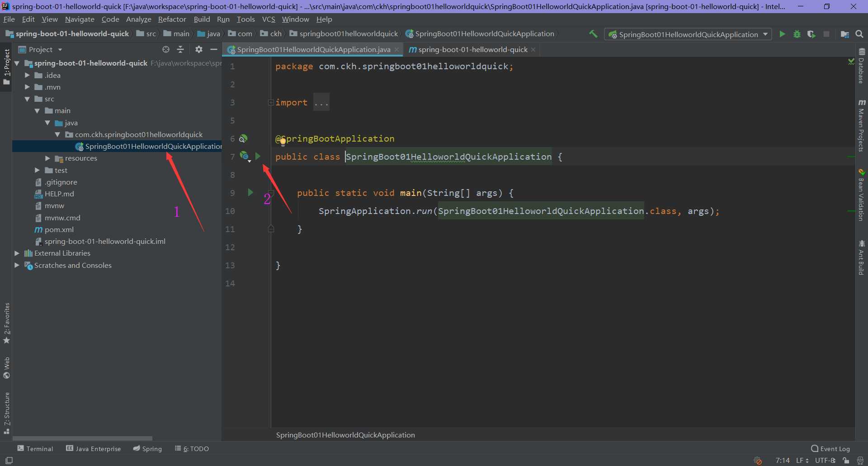Open the Java Enterprise tool window

pos(94,449)
